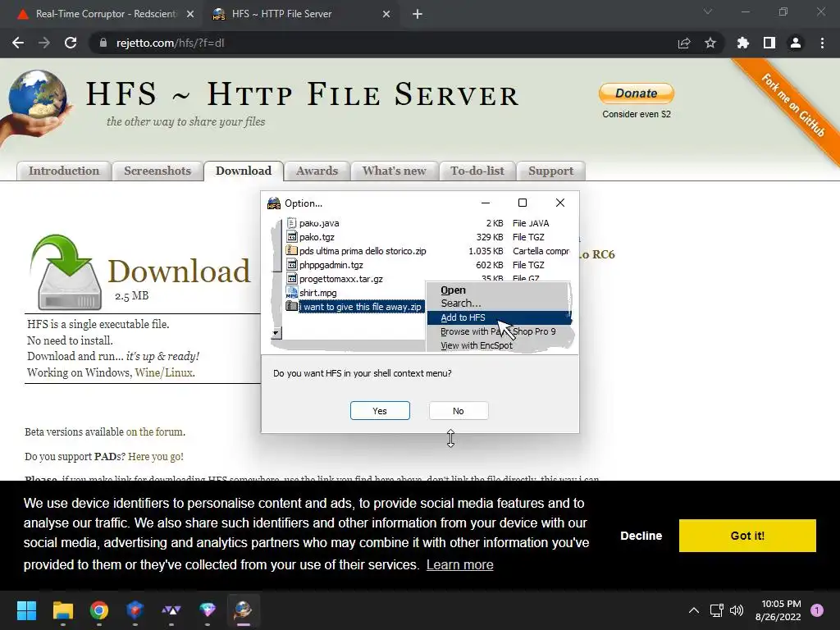840x630 pixels.
Task: Open the What's new tab
Action: coord(395,171)
